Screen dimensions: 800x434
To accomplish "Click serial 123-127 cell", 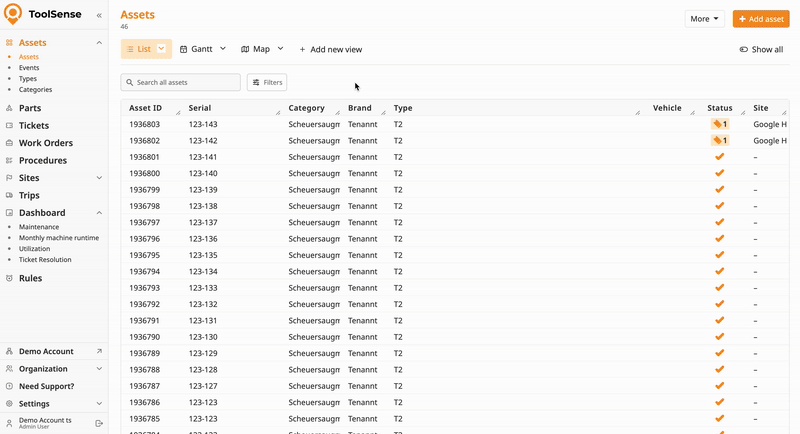I will click(203, 386).
